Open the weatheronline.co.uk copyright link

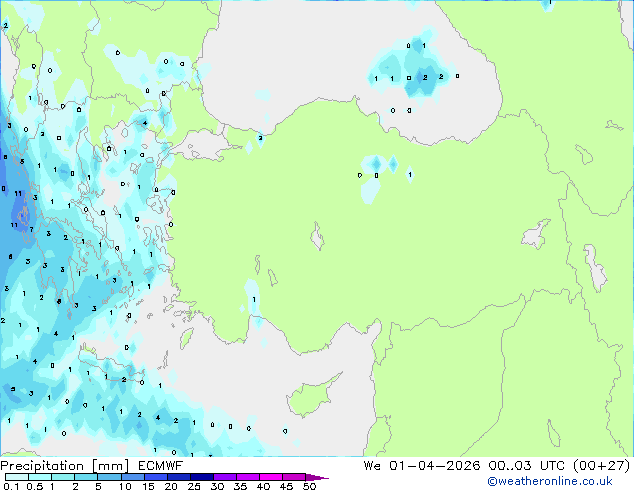point(549,481)
